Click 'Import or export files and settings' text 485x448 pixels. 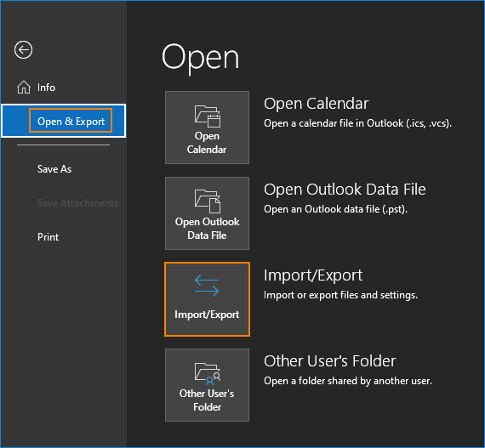coord(340,295)
